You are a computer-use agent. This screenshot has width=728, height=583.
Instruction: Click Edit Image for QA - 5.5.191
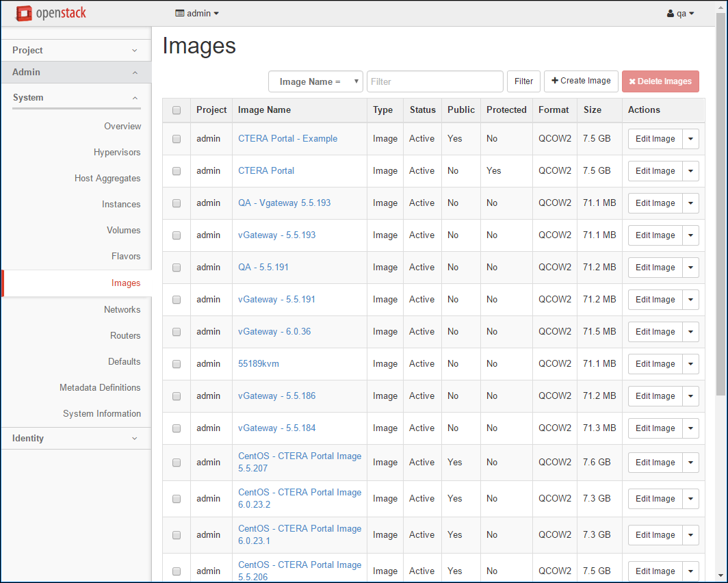click(655, 268)
